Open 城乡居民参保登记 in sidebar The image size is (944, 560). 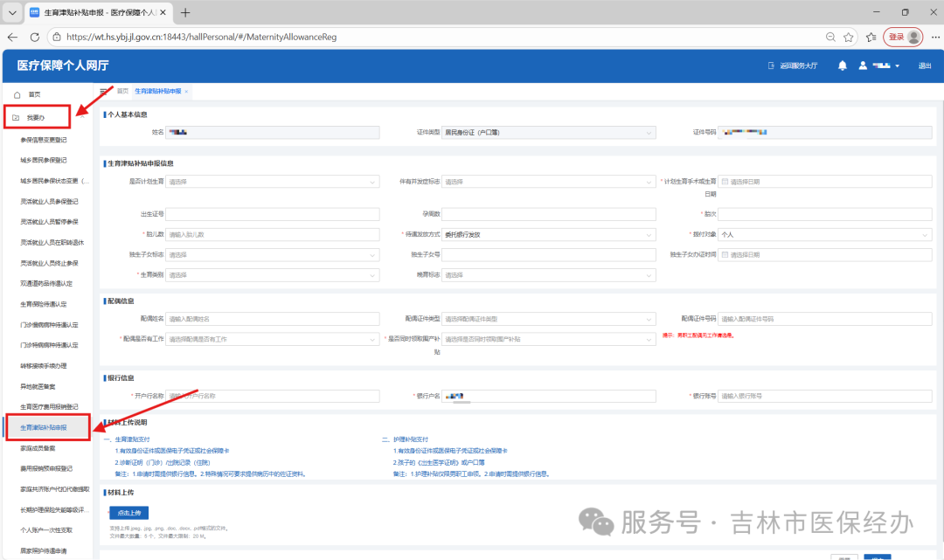click(44, 160)
